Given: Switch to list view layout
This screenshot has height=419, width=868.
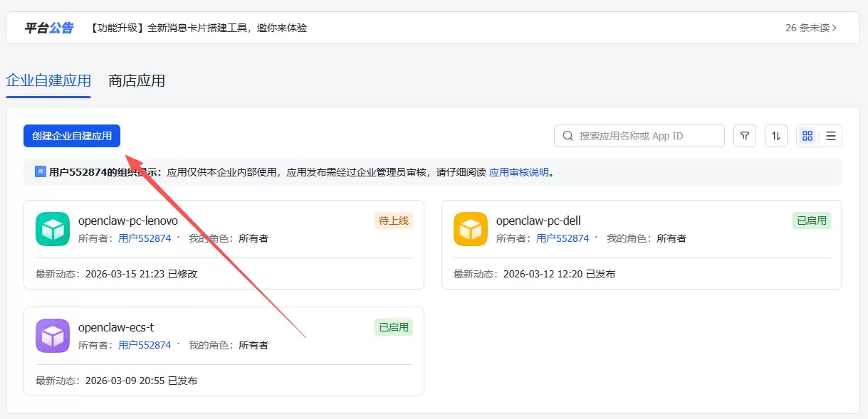Looking at the screenshot, I should [830, 136].
